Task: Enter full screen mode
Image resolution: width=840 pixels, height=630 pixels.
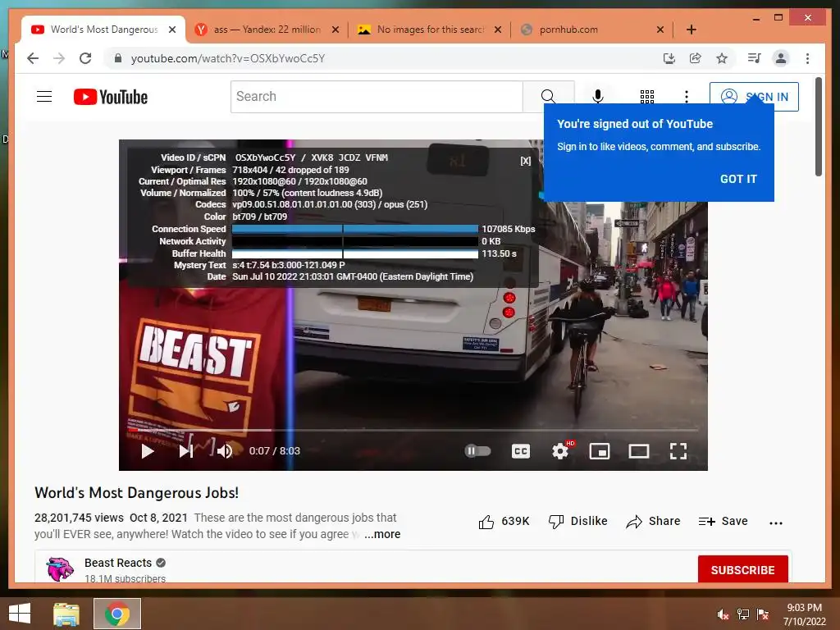Action: coord(678,451)
